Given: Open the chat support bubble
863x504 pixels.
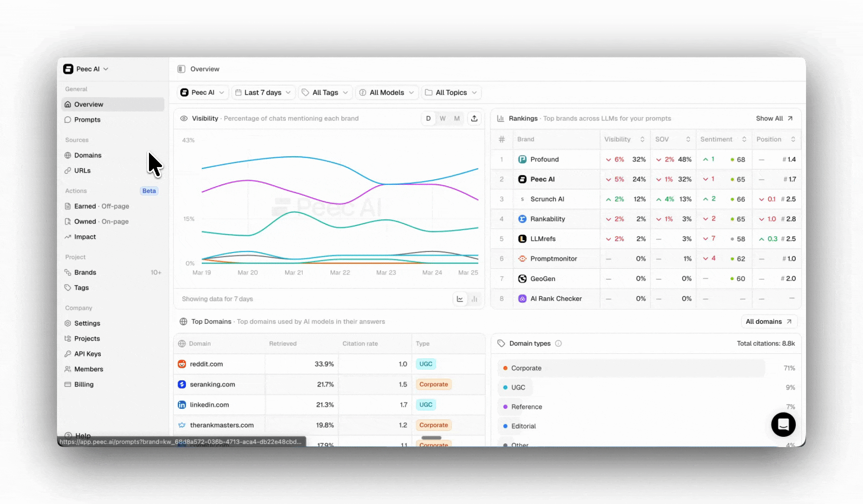Looking at the screenshot, I should click(x=783, y=424).
